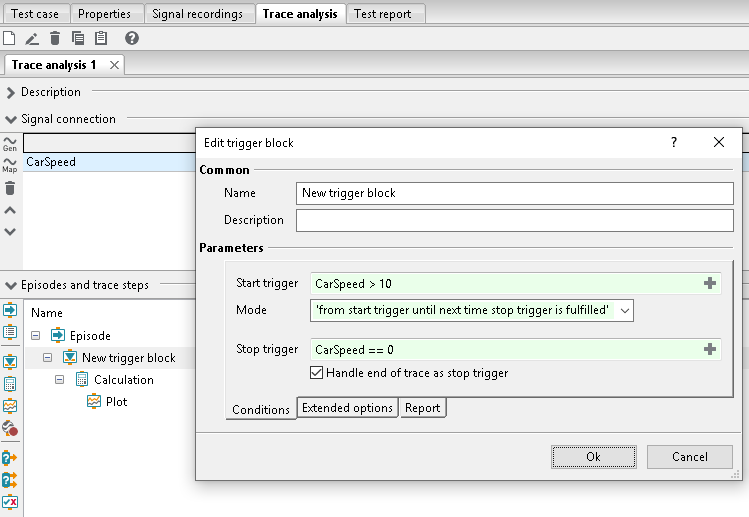Click the edit pencil icon in toolbar
This screenshot has height=517, width=749.
[x=32, y=38]
